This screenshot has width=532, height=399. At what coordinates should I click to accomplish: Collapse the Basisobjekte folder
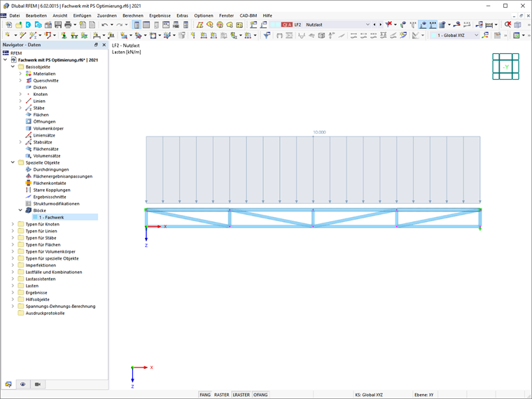(13, 66)
